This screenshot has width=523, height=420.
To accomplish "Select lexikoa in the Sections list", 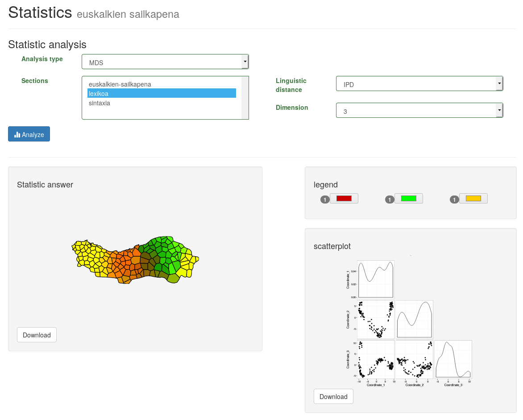I will click(162, 93).
